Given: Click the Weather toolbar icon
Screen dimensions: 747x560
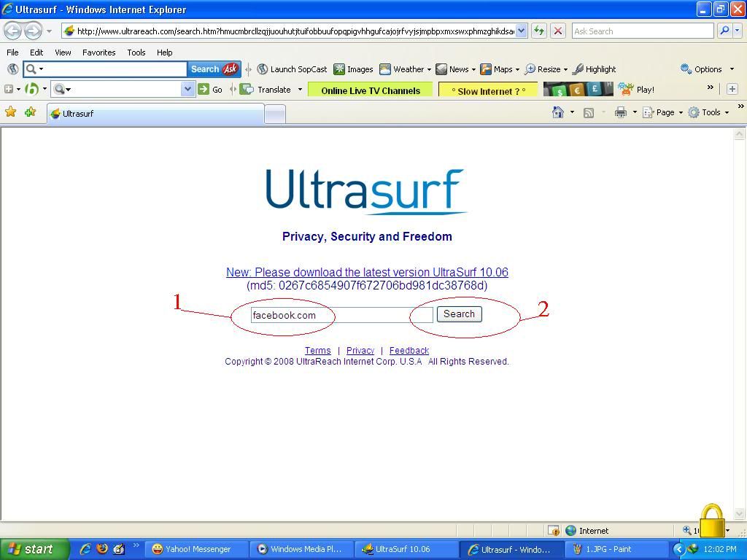Looking at the screenshot, I should click(x=385, y=69).
